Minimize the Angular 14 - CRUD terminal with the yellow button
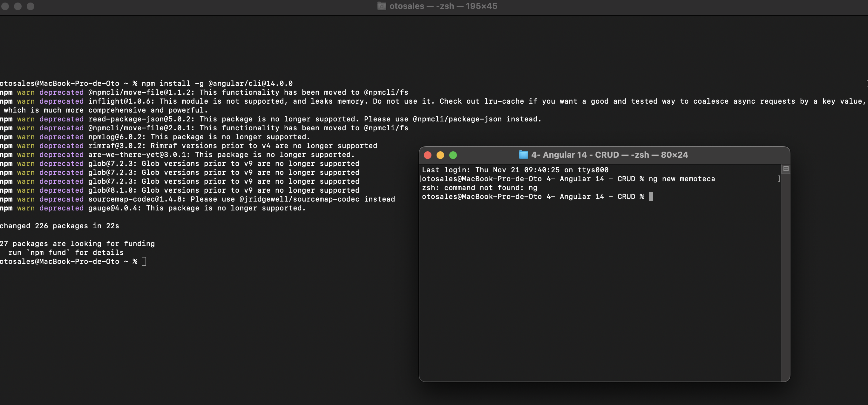Image resolution: width=868 pixels, height=405 pixels. [440, 155]
